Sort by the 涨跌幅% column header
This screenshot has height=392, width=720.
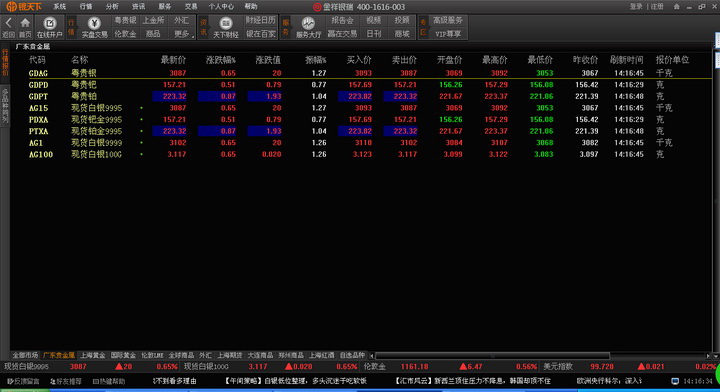tap(220, 60)
